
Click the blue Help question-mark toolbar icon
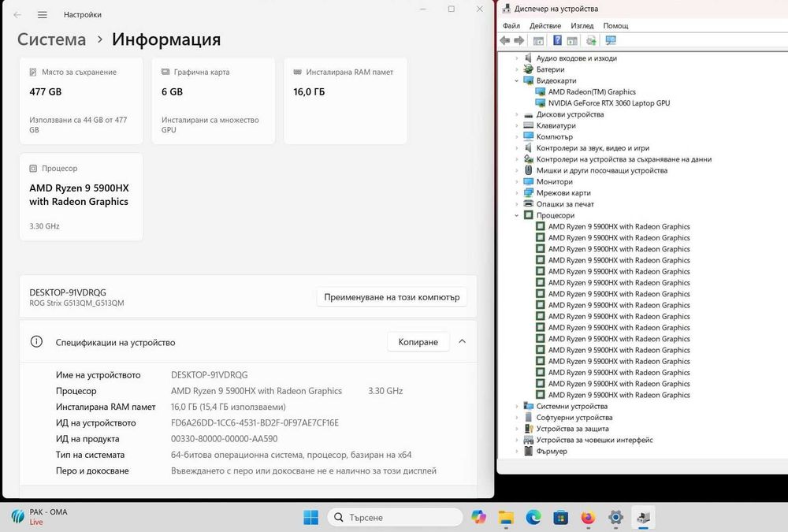click(557, 40)
